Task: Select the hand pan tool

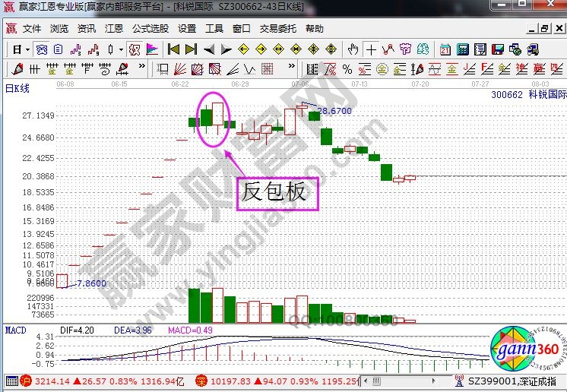Action: (x=353, y=49)
